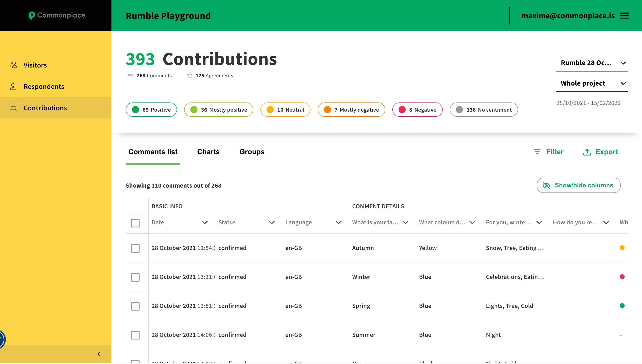Collapse the sidebar with the left chevron
642x364 pixels.
(99, 354)
